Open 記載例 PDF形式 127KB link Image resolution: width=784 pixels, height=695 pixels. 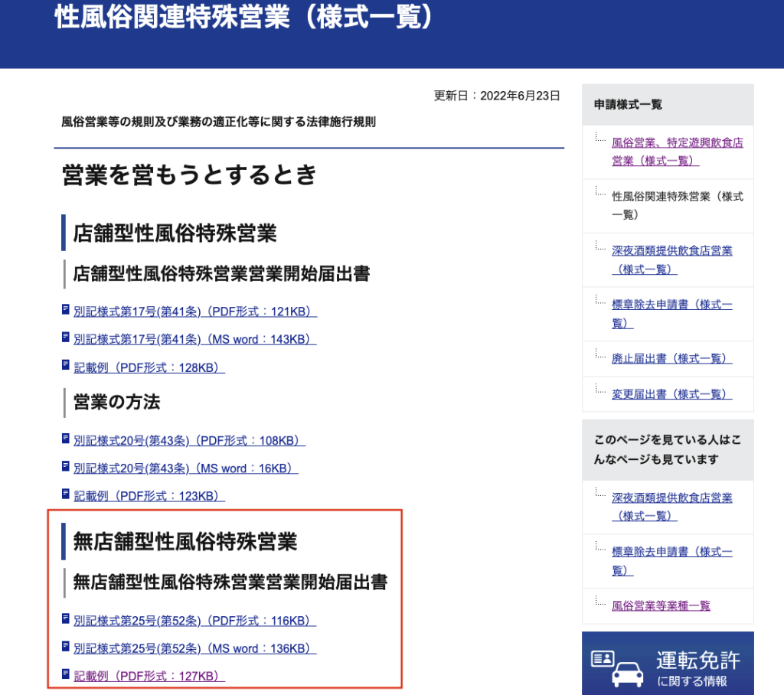click(x=149, y=676)
